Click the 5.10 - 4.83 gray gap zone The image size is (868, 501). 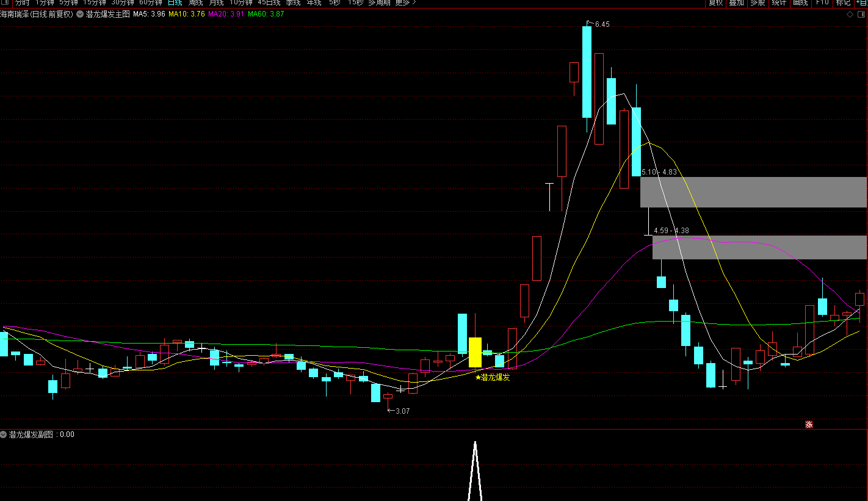click(x=753, y=192)
